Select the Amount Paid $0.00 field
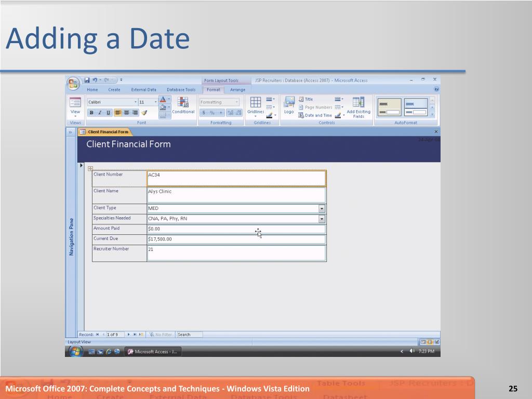The image size is (532, 399). click(236, 229)
